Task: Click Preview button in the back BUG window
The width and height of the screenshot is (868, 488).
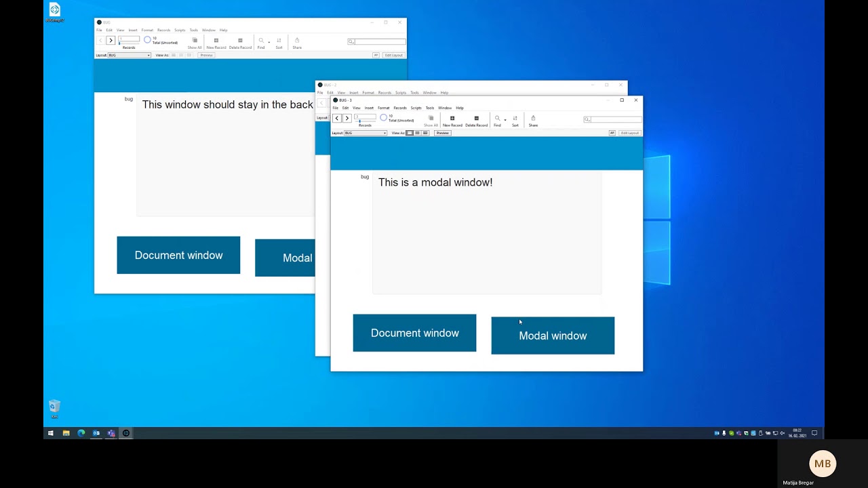Action: (206, 56)
